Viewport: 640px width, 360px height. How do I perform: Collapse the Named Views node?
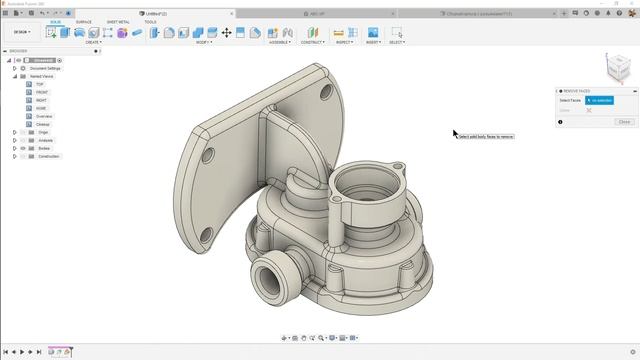[15, 76]
